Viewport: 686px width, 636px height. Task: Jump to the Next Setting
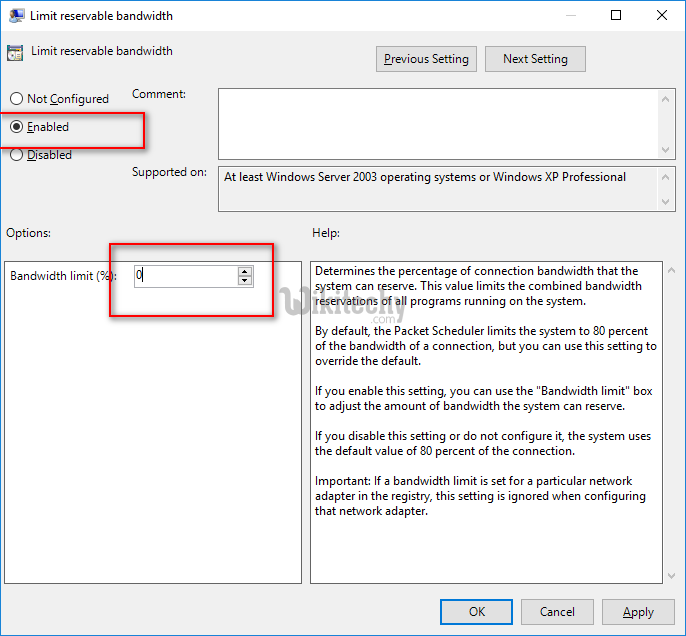coord(535,59)
